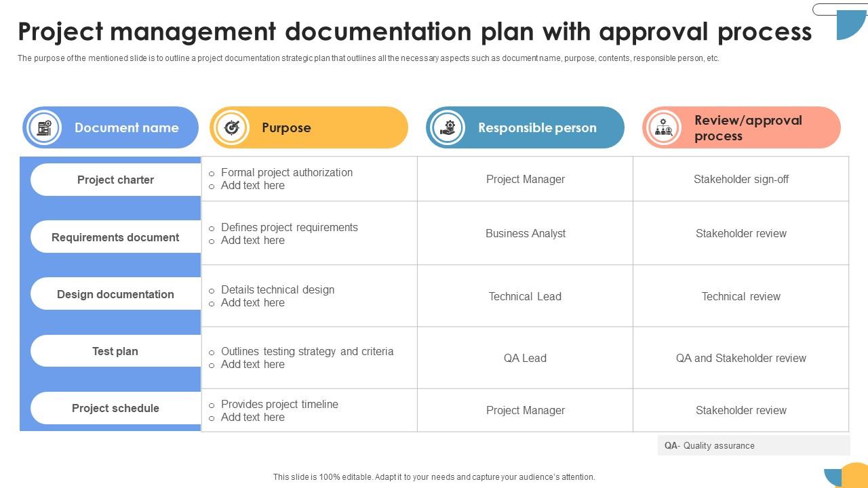Viewport: 868px width, 488px height.
Task: Click the Project schedule pill button
Action: [x=116, y=408]
